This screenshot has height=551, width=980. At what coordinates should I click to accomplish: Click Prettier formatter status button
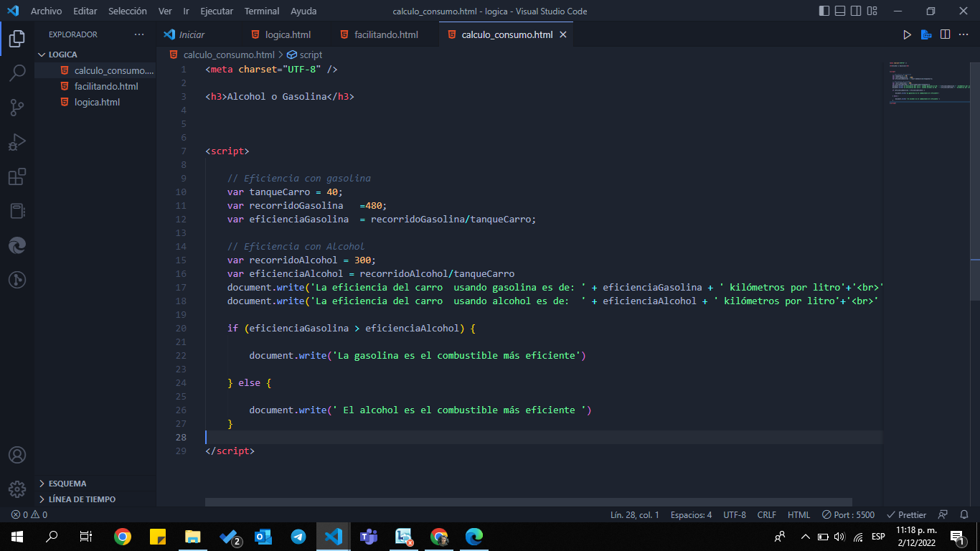coord(906,514)
